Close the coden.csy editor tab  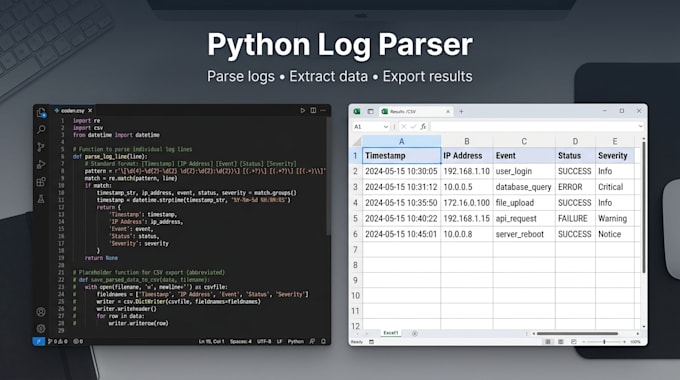point(90,111)
